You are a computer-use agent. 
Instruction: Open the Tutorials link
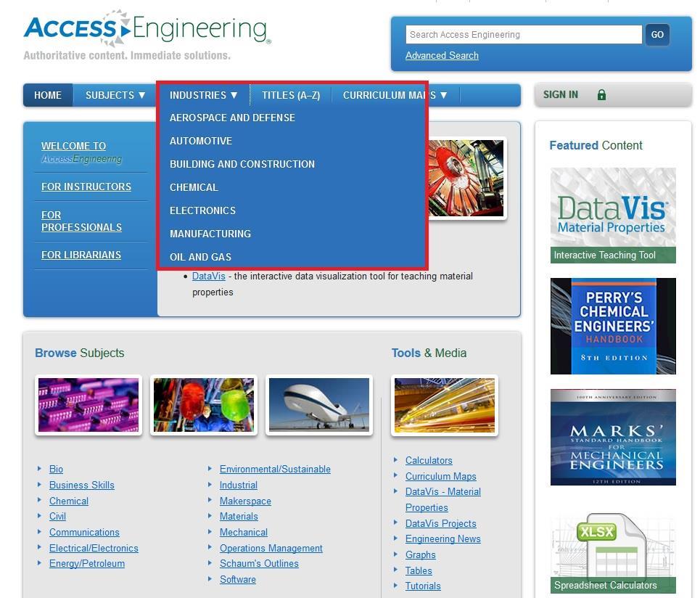tap(423, 586)
